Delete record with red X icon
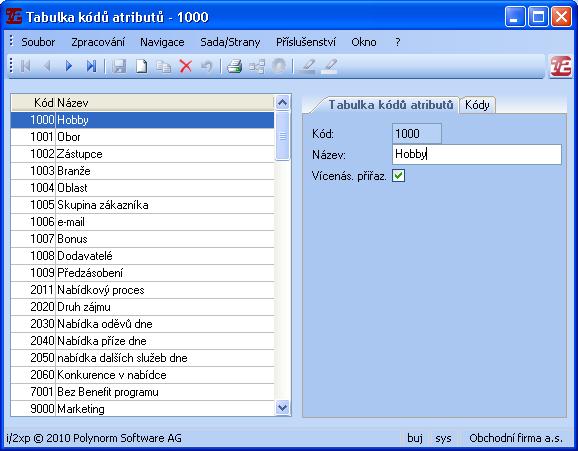 click(x=186, y=66)
